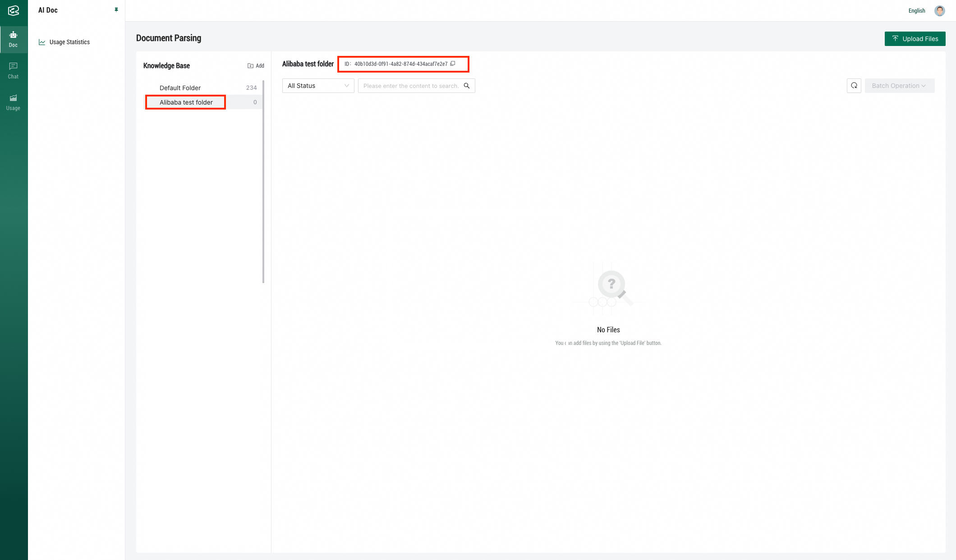Click the user avatar at top right
Image resolution: width=956 pixels, height=560 pixels.
click(x=940, y=11)
